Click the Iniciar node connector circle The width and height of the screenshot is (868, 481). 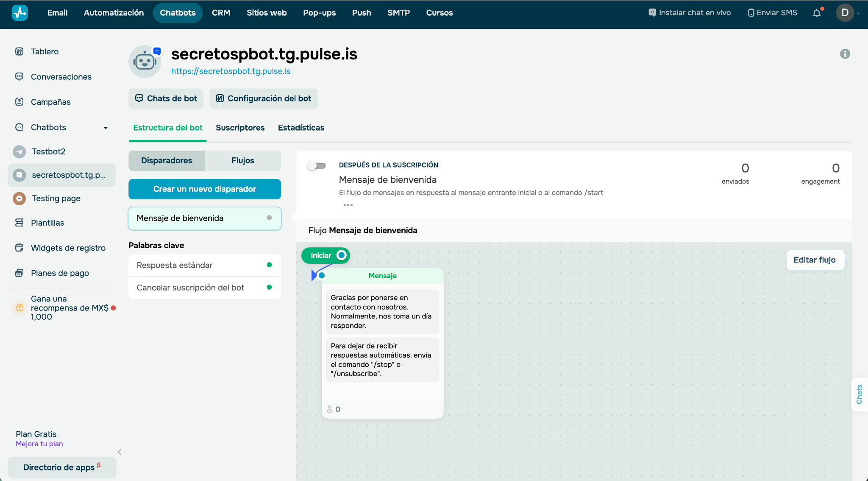(341, 255)
